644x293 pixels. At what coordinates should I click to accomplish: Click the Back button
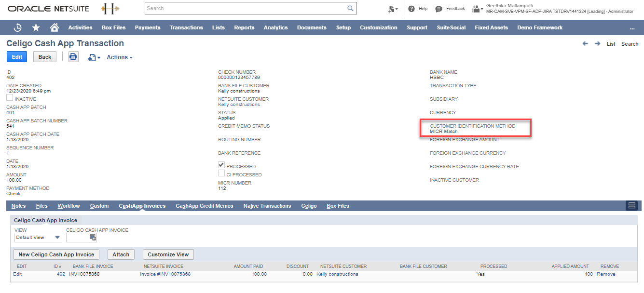pos(45,57)
